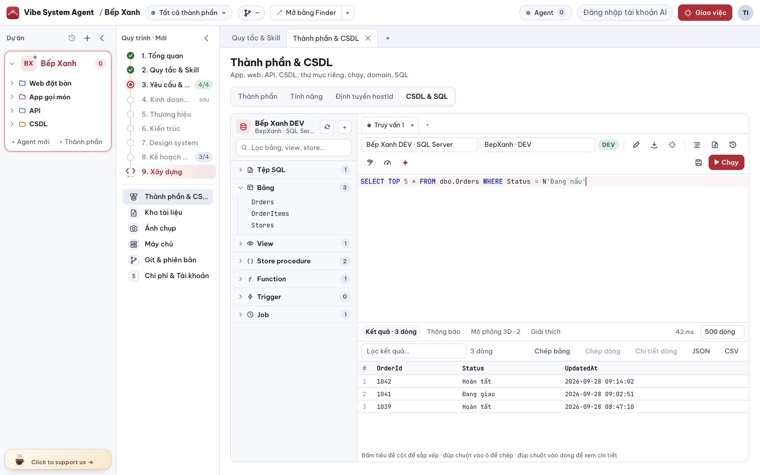Collapse the Dự án sidebar
This screenshot has height=475, width=760.
click(102, 38)
